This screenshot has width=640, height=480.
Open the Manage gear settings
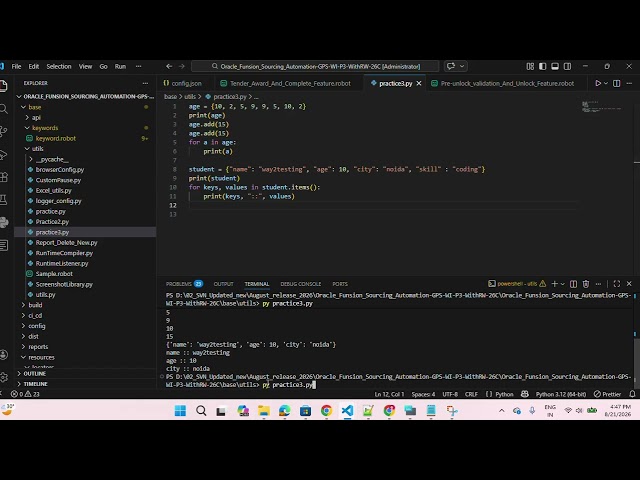coord(3,377)
